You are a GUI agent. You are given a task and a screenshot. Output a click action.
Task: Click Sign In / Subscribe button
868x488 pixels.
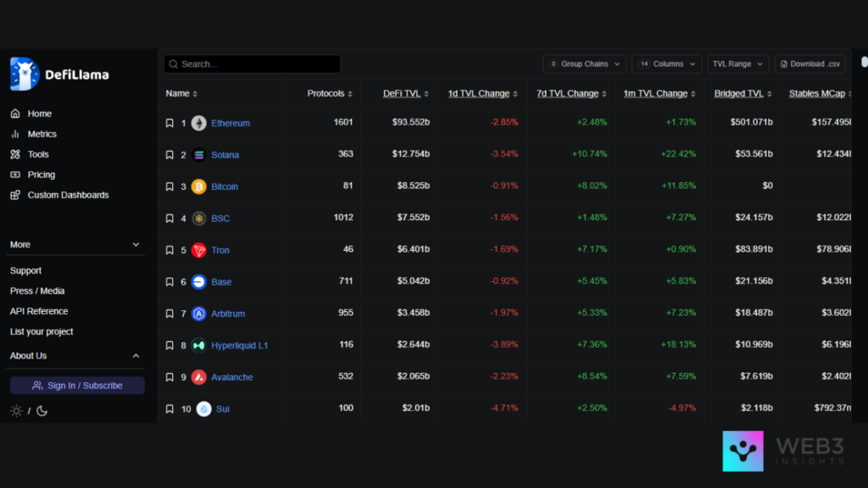pyautogui.click(x=77, y=385)
